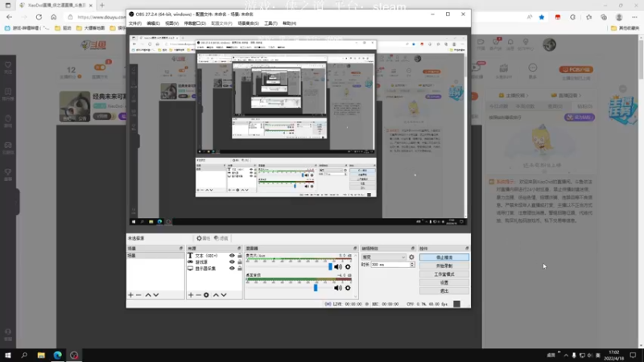Open the 停靠窗口(D) docks menu in OBS
This screenshot has height=362, width=644.
coord(195,23)
